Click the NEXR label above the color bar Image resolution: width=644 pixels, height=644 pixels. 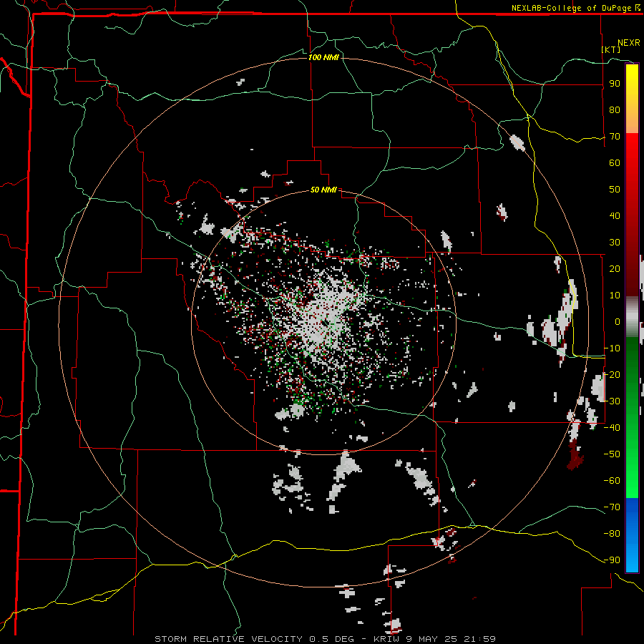pos(629,43)
